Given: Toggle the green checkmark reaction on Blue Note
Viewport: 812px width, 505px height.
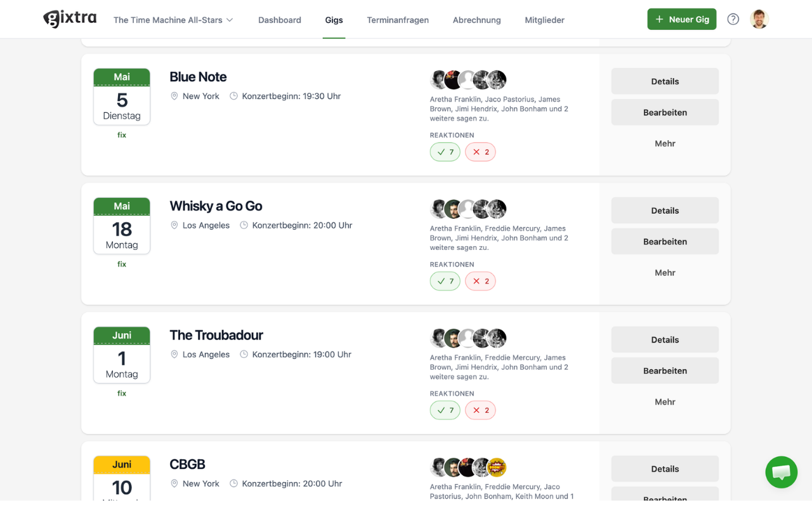Looking at the screenshot, I should (x=445, y=152).
